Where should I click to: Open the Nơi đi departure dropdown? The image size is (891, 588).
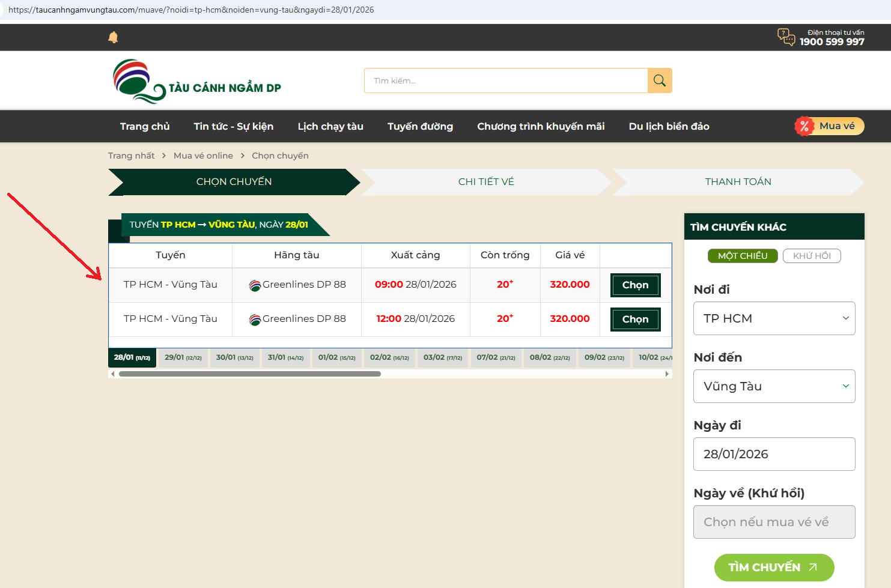[774, 318]
